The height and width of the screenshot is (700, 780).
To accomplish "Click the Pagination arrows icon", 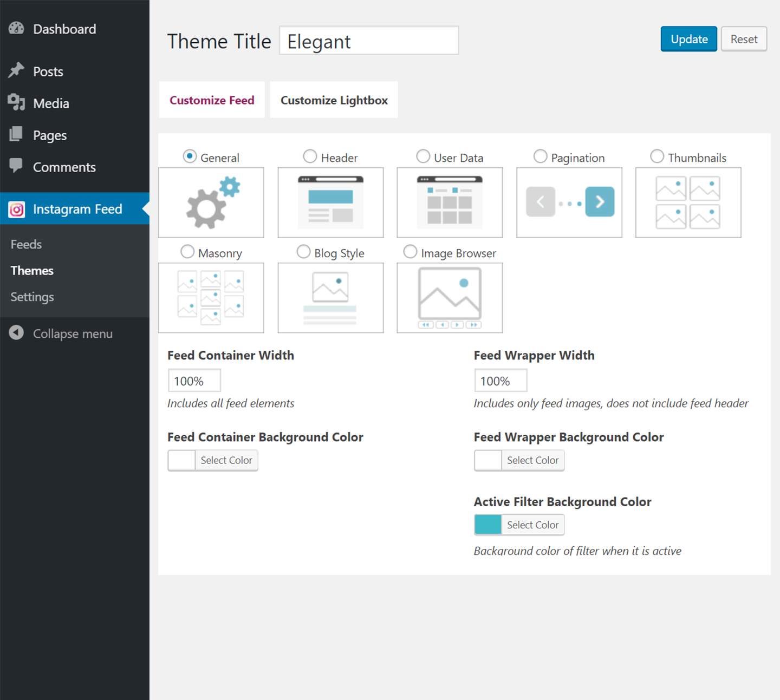I will [x=569, y=202].
